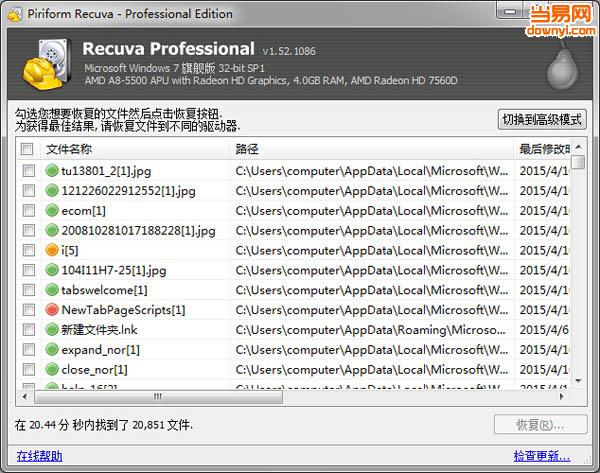Toggle the select-all checkbox in header row

[x=27, y=149]
